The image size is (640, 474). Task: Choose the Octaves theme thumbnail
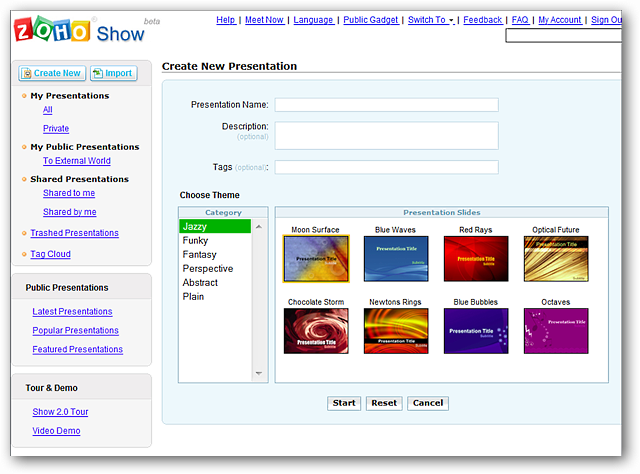pyautogui.click(x=556, y=331)
